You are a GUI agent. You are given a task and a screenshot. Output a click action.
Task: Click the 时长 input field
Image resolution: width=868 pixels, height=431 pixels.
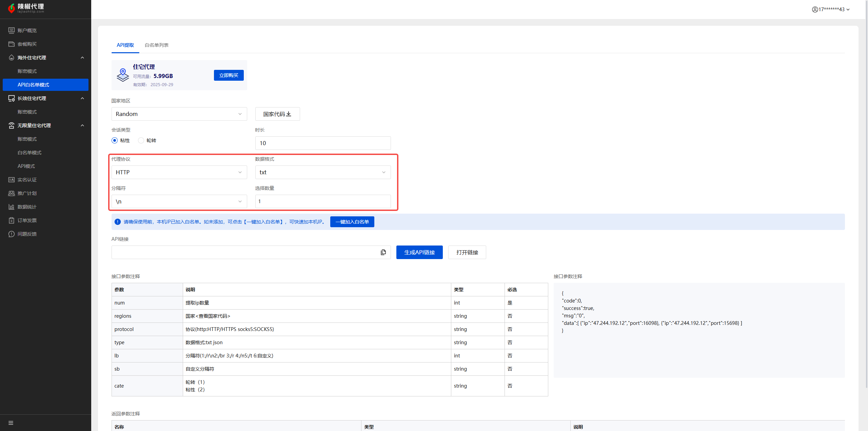(x=322, y=143)
